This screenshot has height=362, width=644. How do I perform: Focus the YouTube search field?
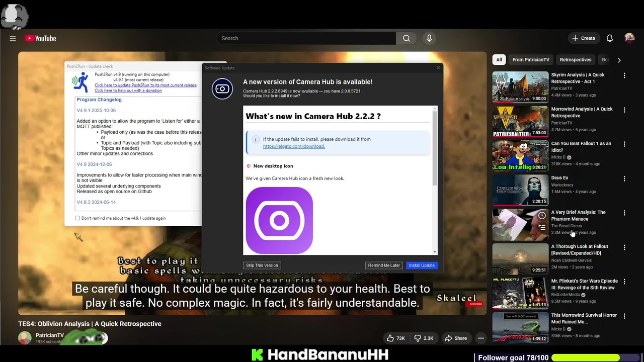(x=306, y=38)
